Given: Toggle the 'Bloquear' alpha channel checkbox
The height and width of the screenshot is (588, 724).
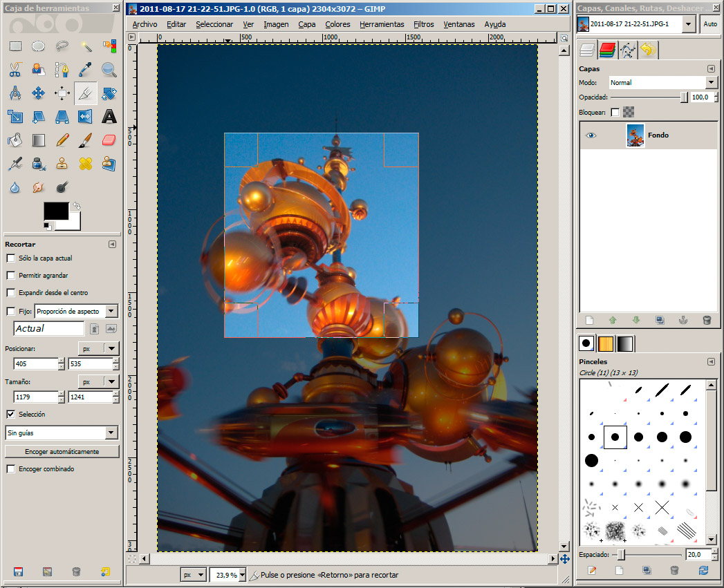Looking at the screenshot, I should (615, 112).
